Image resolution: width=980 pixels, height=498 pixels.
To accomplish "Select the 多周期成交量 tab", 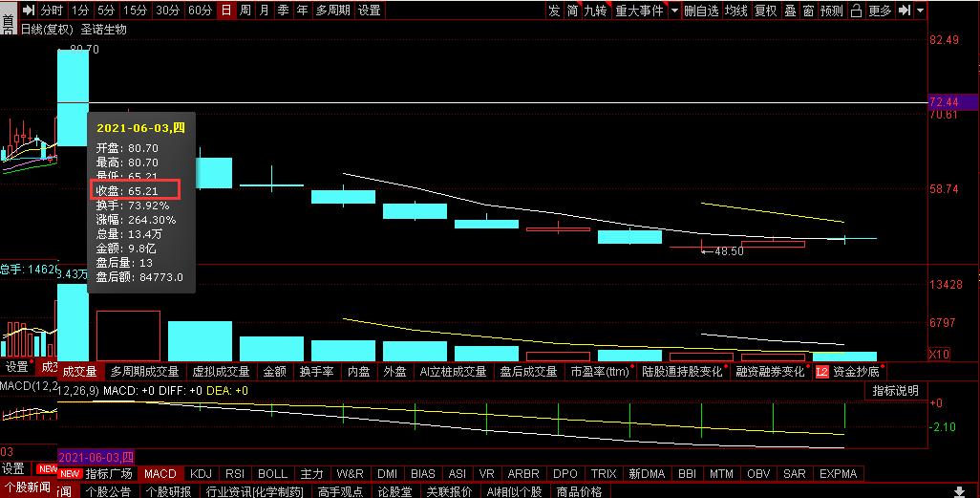I will click(x=144, y=372).
